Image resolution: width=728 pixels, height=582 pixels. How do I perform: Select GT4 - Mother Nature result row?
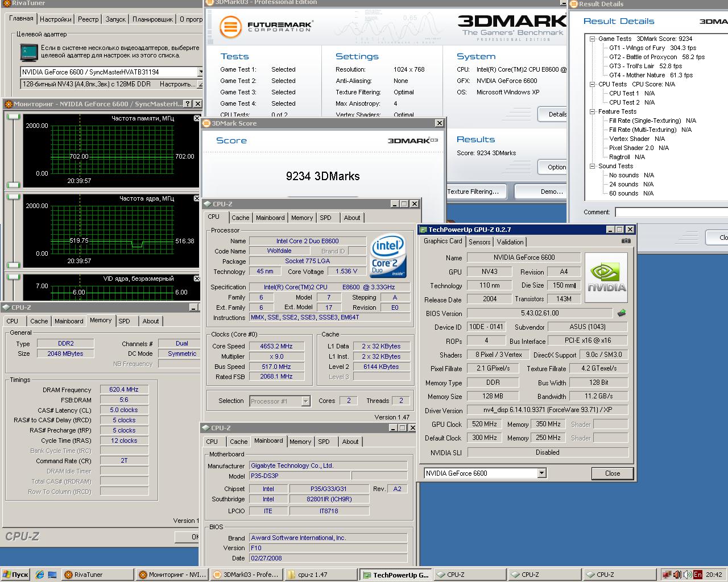651,75
